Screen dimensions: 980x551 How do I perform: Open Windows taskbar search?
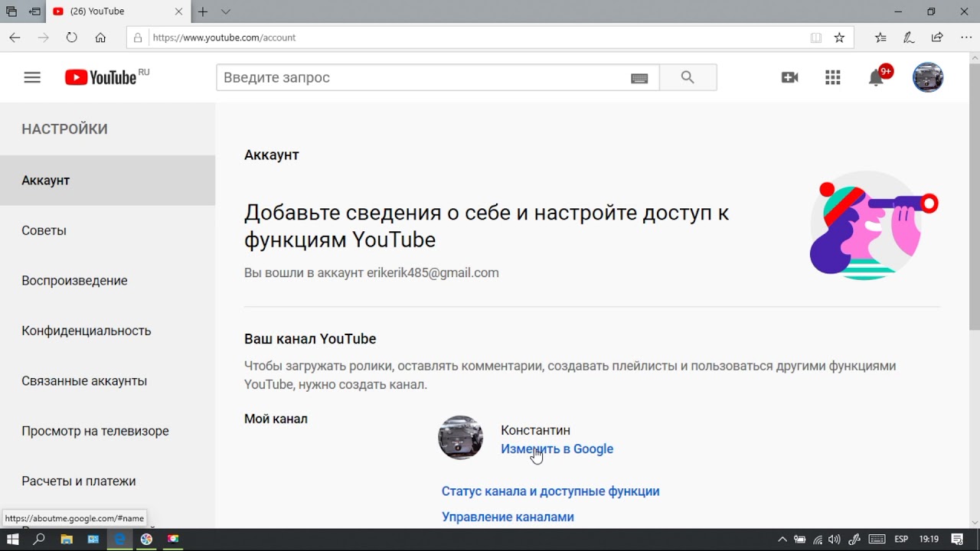pos(39,539)
